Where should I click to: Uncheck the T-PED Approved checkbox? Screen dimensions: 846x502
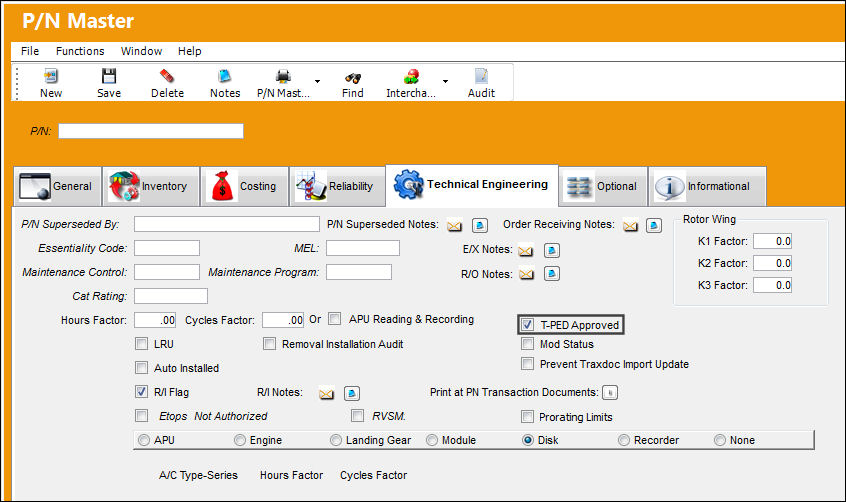(527, 324)
